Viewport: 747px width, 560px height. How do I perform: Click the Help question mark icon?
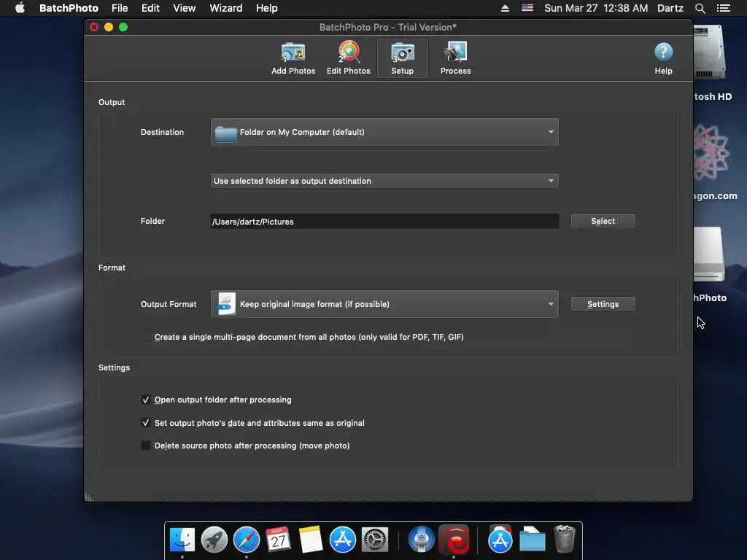[x=663, y=52]
